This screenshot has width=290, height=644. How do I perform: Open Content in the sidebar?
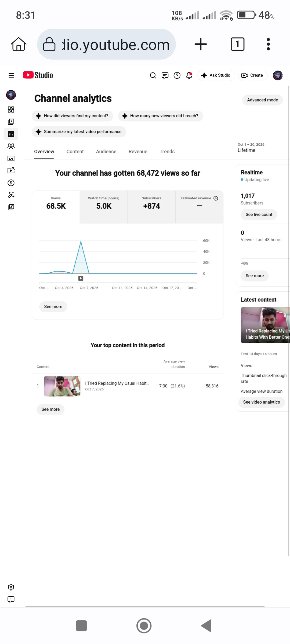[11, 122]
